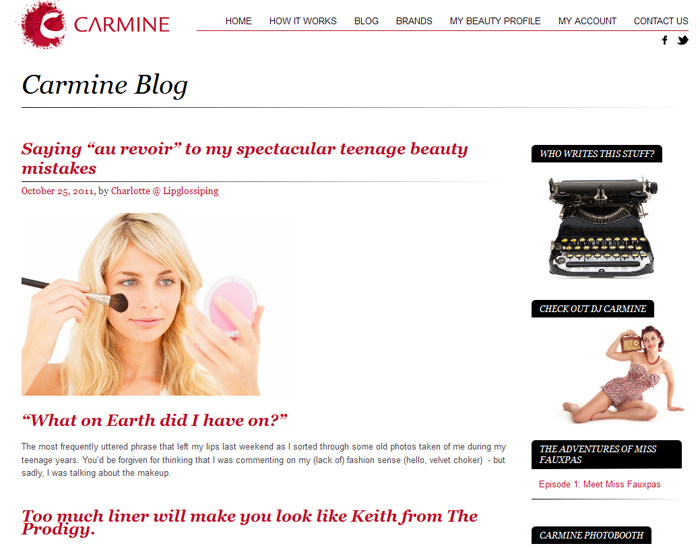Select BRANDS in the navigation bar
The height and width of the screenshot is (548, 700).
point(414,21)
